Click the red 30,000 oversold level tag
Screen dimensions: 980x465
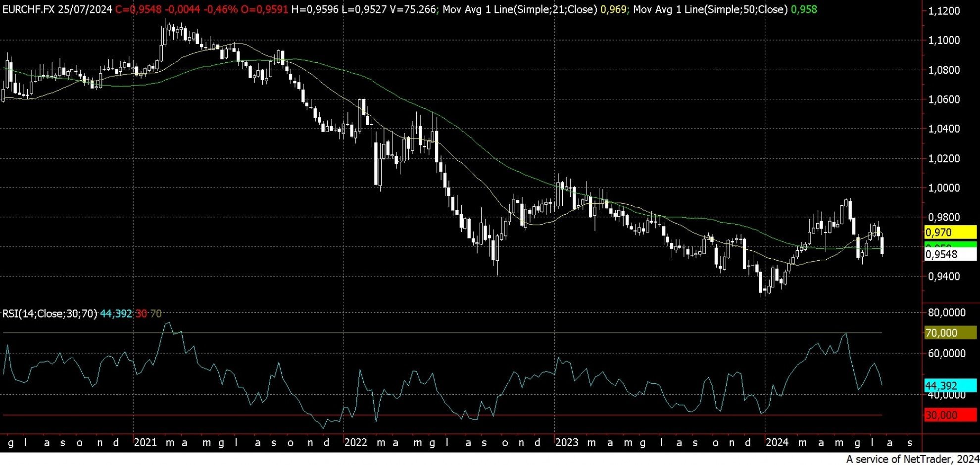(x=950, y=415)
